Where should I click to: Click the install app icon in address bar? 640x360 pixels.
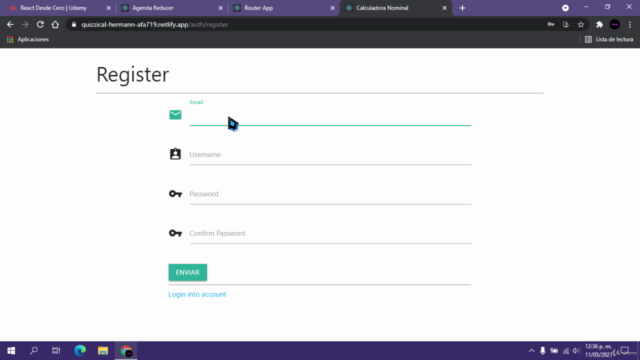(x=566, y=24)
